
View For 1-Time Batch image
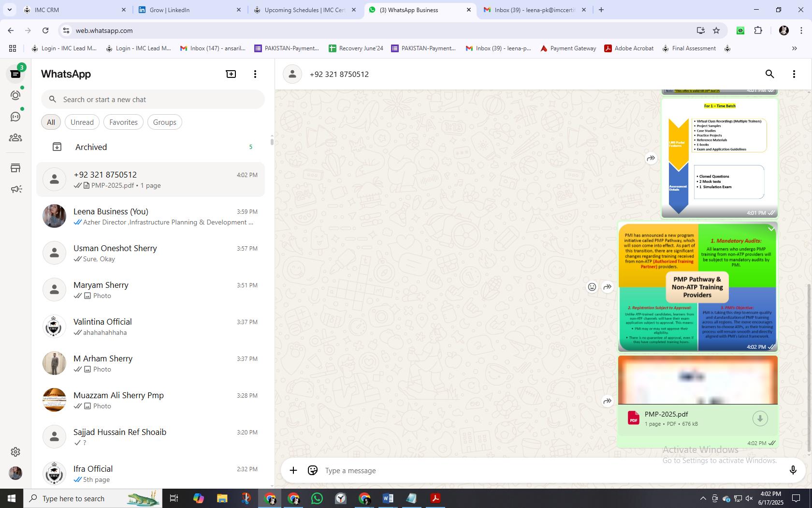(719, 158)
